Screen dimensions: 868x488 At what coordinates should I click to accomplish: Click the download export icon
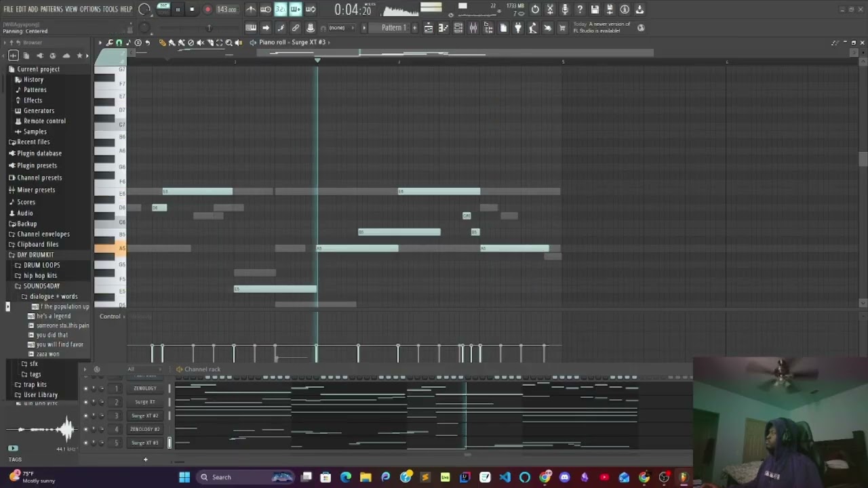pyautogui.click(x=639, y=9)
